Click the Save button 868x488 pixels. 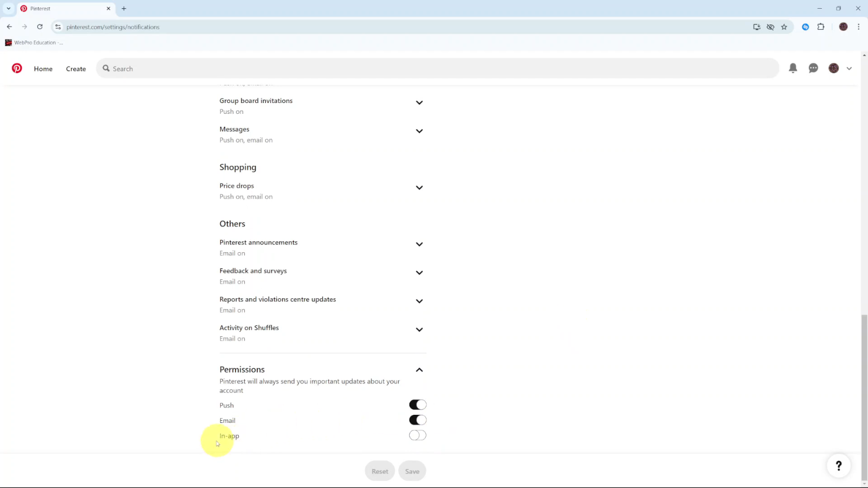coord(412,471)
